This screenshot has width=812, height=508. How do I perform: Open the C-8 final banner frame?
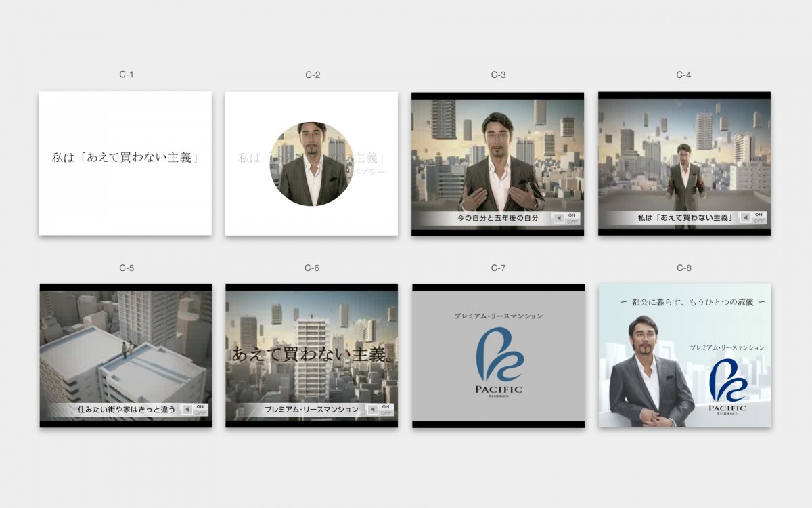tap(684, 356)
